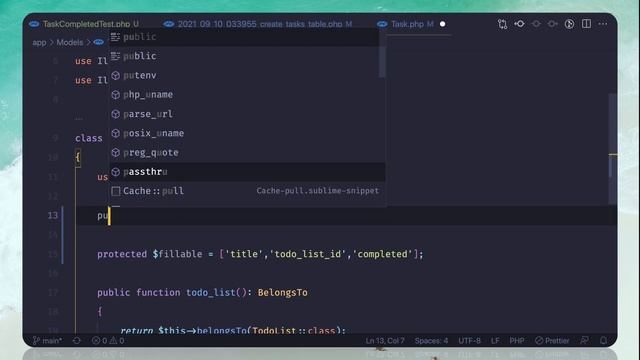Screen dimensions: 640x360
Task: Change encoding via UTF-8 status item
Action: click(469, 340)
